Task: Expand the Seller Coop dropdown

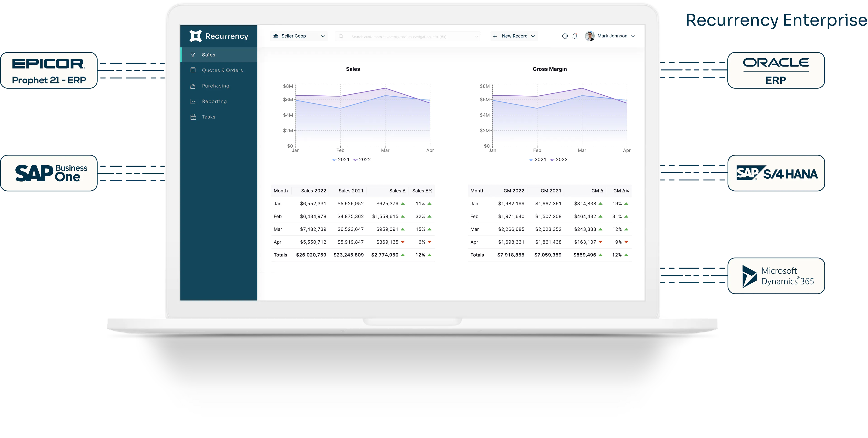Action: coord(299,36)
